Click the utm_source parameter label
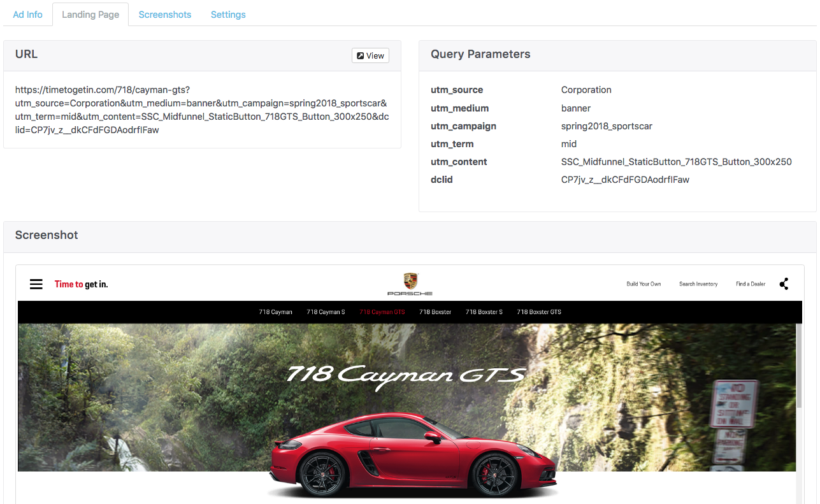 click(x=457, y=90)
